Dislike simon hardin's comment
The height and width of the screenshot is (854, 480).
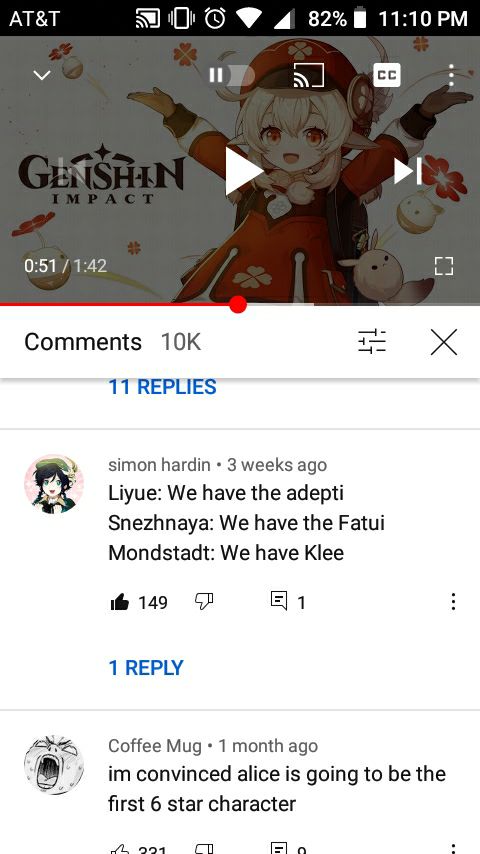pos(204,602)
